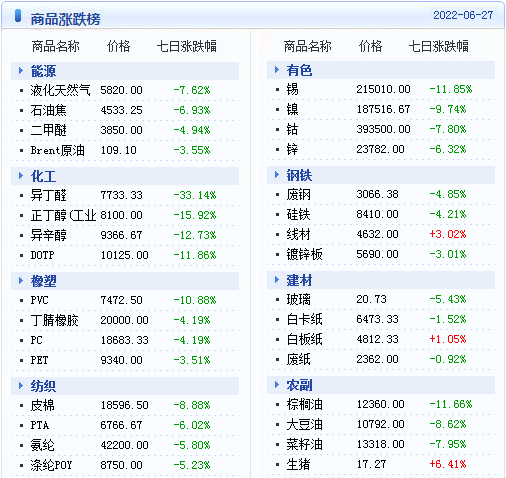Expand the 能源 category arrow
Screen dimensions: 506x478
pos(21,71)
